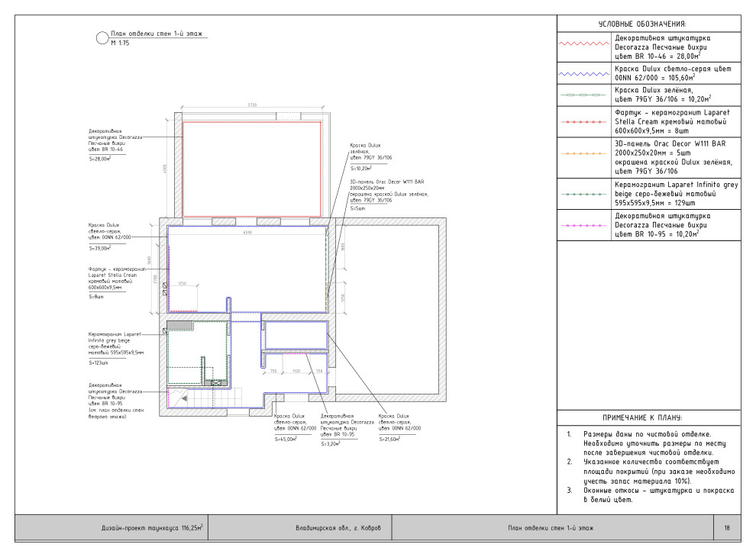Select the М 1:75 scale label
This screenshot has height=557, width=756.
(x=120, y=45)
